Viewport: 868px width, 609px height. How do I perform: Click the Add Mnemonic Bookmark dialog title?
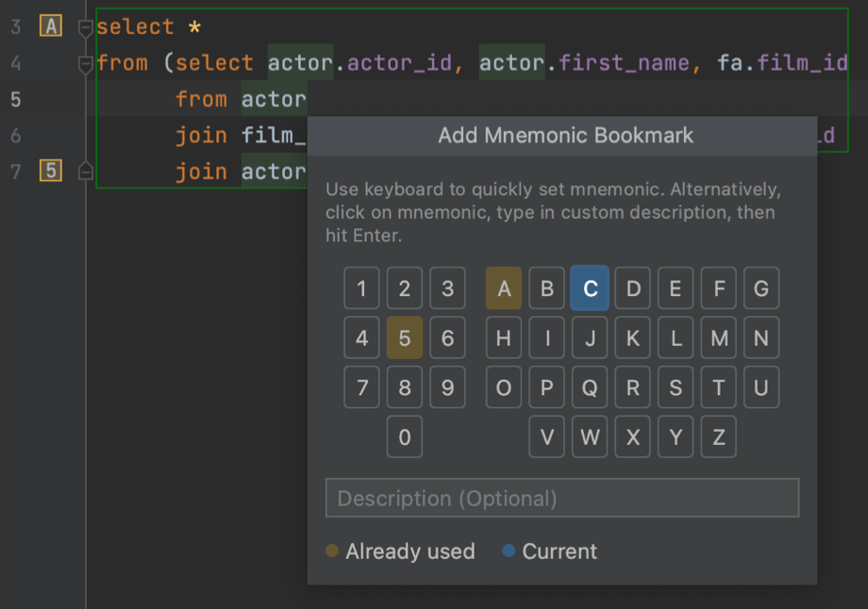point(564,136)
